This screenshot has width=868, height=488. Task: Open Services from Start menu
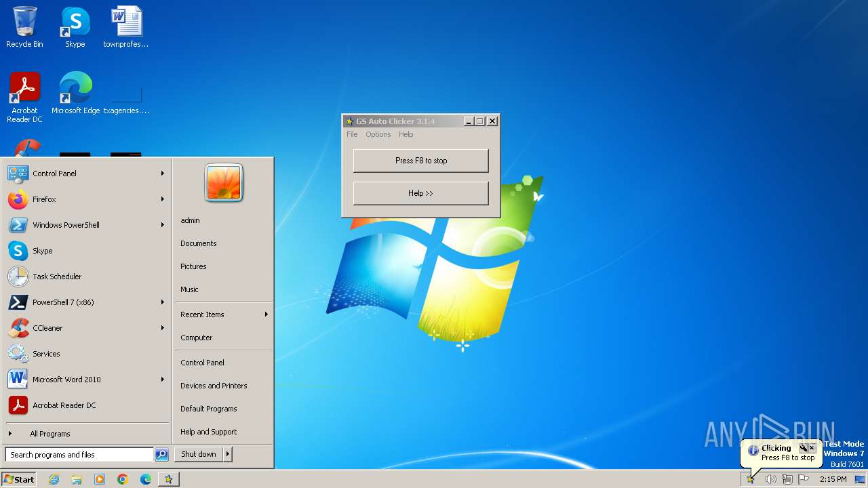(86, 354)
